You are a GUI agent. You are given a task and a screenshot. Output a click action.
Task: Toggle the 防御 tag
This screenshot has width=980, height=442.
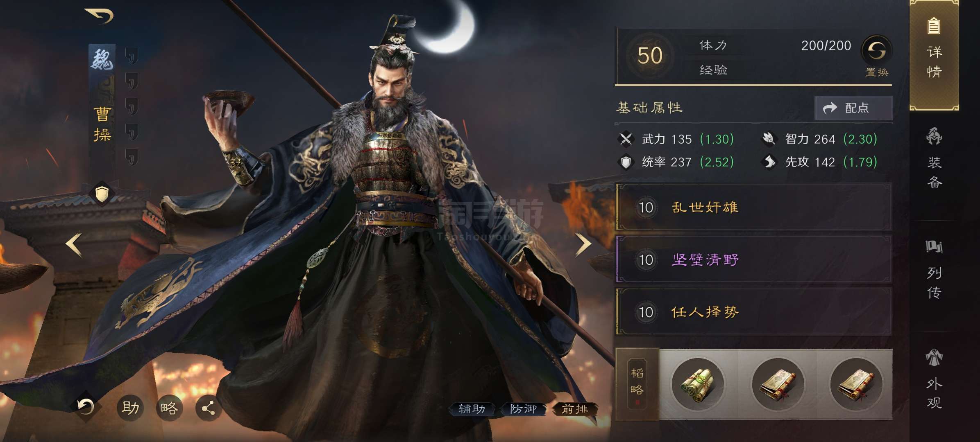coord(523,409)
